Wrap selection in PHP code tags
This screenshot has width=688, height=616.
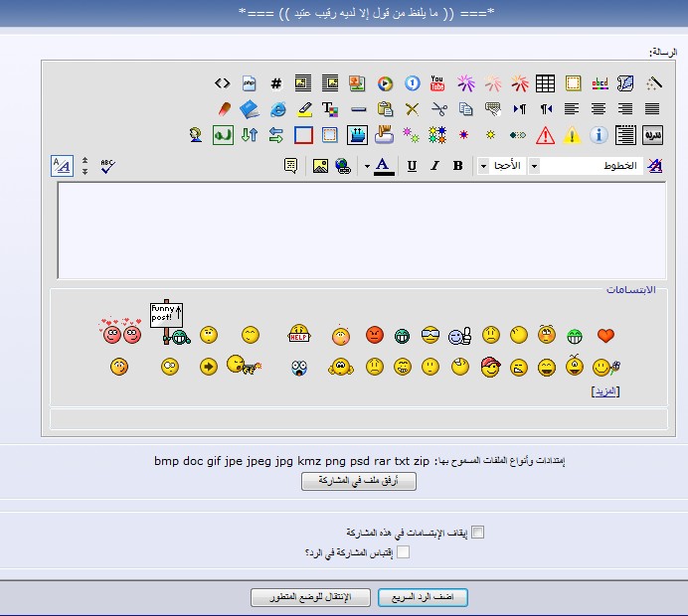pos(250,83)
